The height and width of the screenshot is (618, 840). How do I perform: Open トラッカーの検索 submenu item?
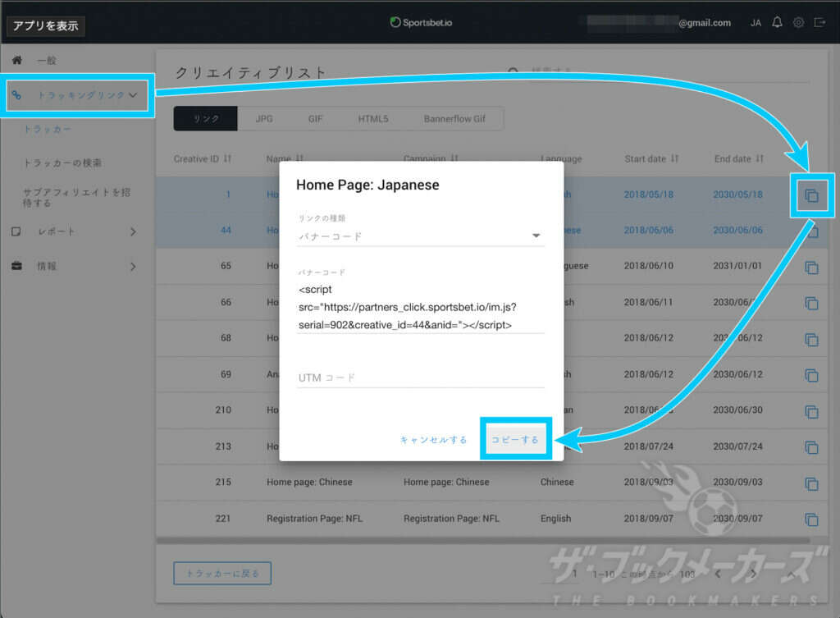coord(62,163)
